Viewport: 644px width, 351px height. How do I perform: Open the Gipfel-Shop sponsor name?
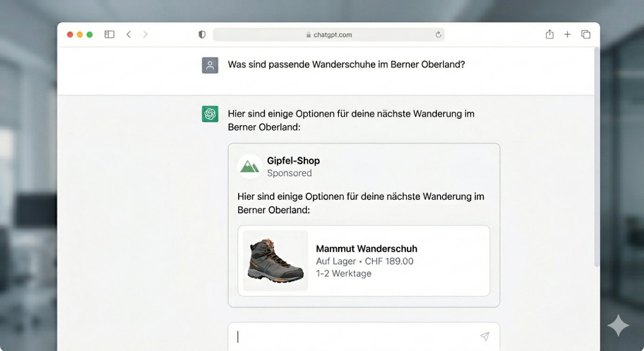point(293,161)
